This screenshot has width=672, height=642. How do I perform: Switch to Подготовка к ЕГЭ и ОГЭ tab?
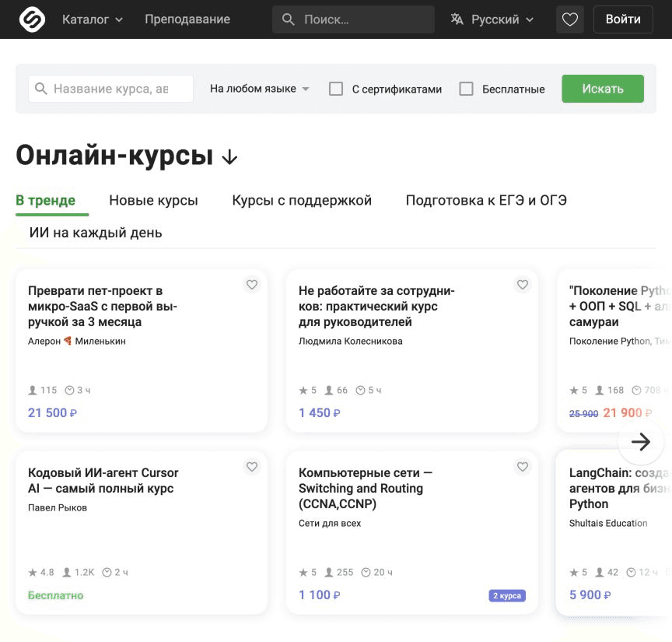tap(486, 200)
